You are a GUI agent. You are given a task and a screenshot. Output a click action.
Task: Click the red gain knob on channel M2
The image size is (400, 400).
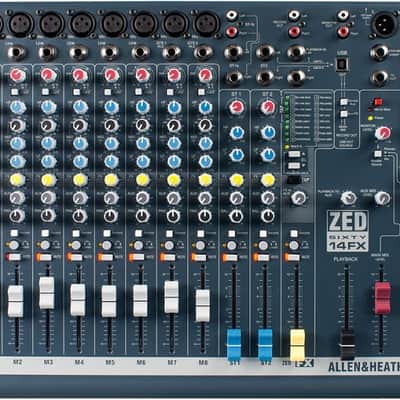pos(17,75)
